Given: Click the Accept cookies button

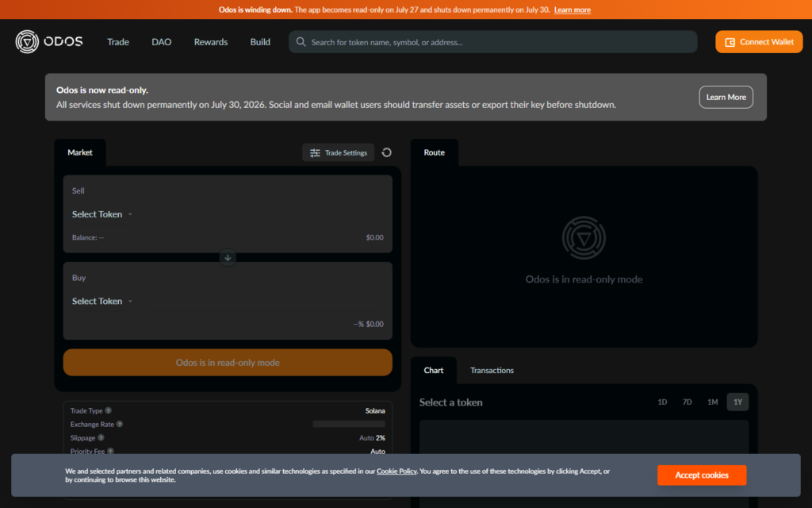Looking at the screenshot, I should tap(702, 475).
